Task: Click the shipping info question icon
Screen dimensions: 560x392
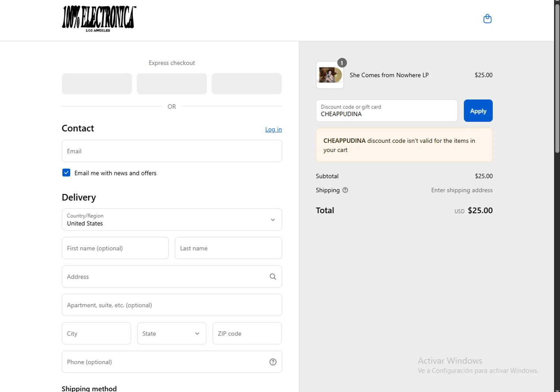Action: pos(345,190)
